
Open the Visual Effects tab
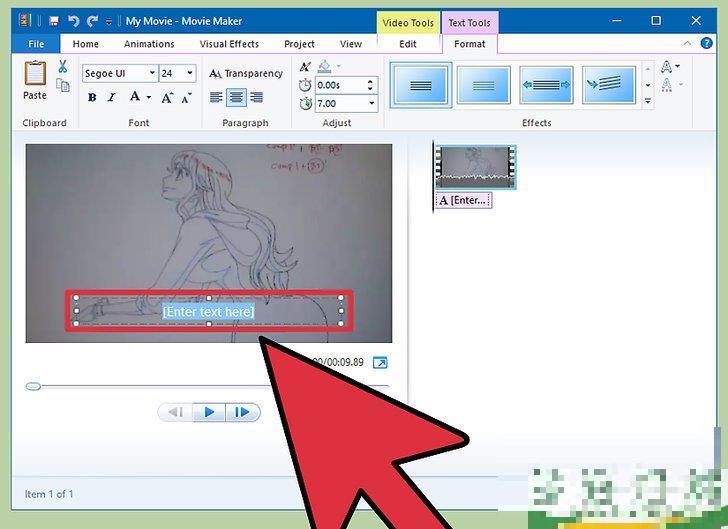point(229,44)
